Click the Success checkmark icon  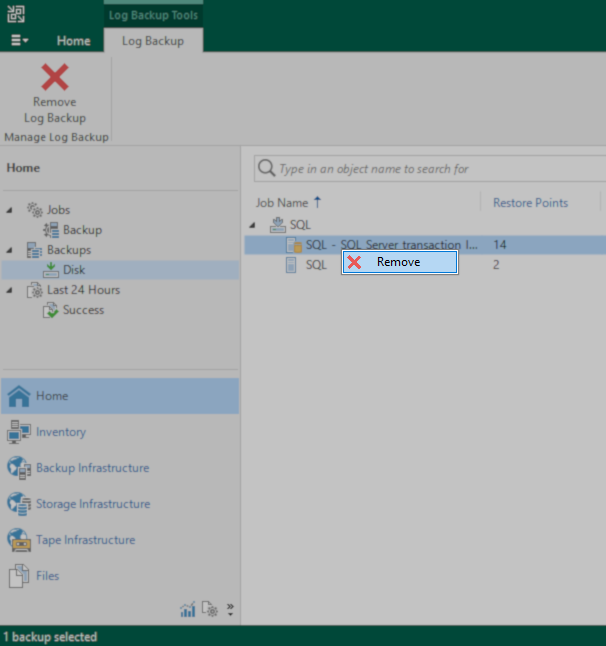tap(51, 310)
